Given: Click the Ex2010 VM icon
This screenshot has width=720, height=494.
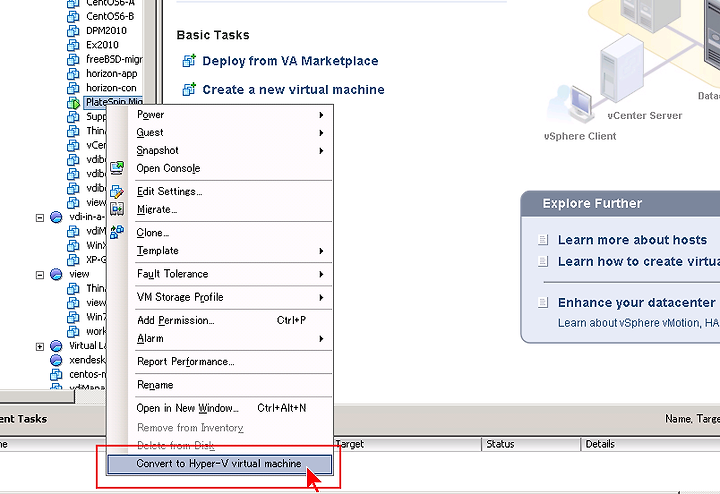Looking at the screenshot, I should [73, 45].
